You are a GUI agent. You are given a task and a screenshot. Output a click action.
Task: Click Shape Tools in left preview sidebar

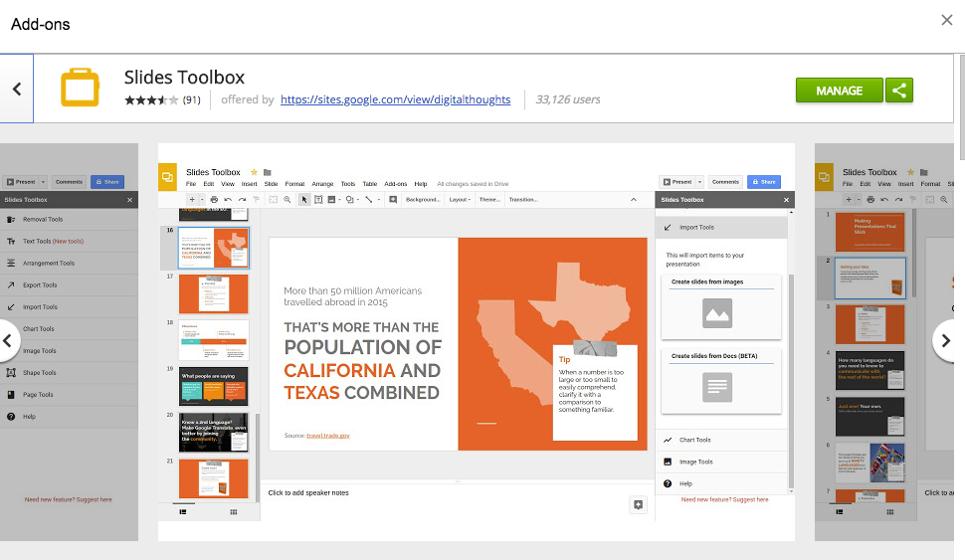click(x=69, y=373)
